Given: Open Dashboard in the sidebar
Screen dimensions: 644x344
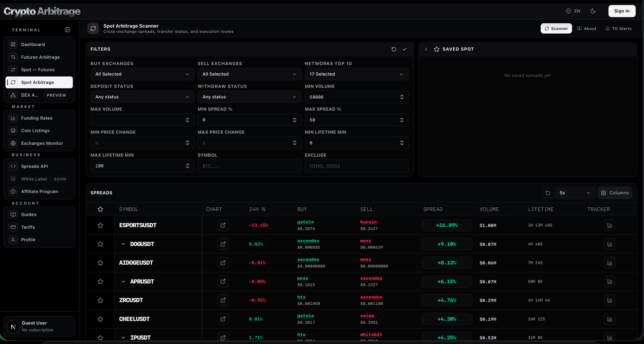Looking at the screenshot, I should [x=39, y=44].
